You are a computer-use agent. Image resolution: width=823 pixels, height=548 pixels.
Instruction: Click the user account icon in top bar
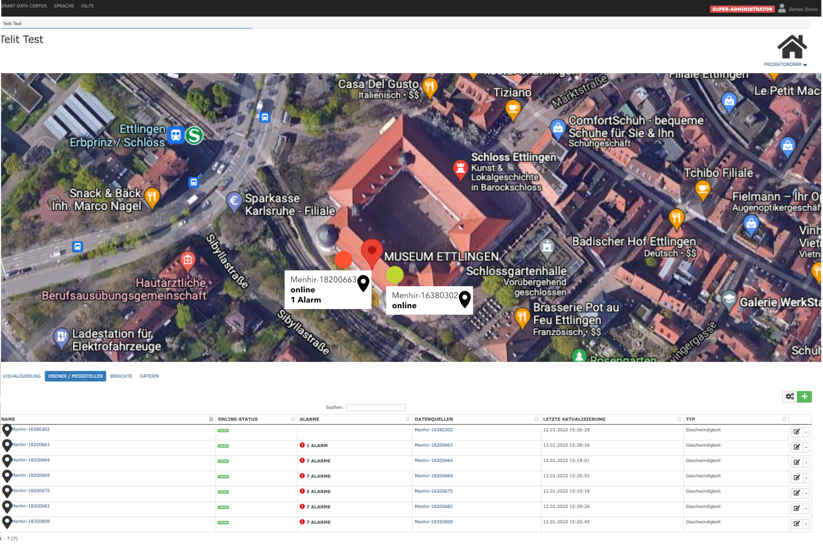tap(782, 8)
